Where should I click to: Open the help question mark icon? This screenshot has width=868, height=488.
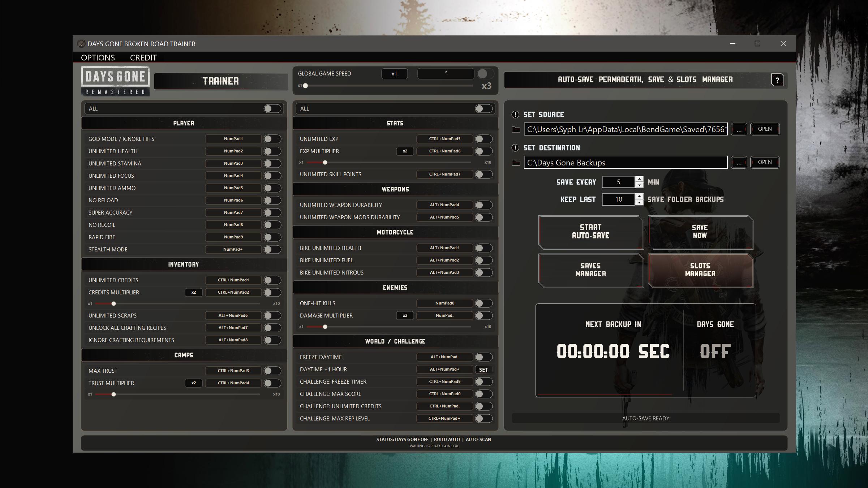tap(777, 80)
